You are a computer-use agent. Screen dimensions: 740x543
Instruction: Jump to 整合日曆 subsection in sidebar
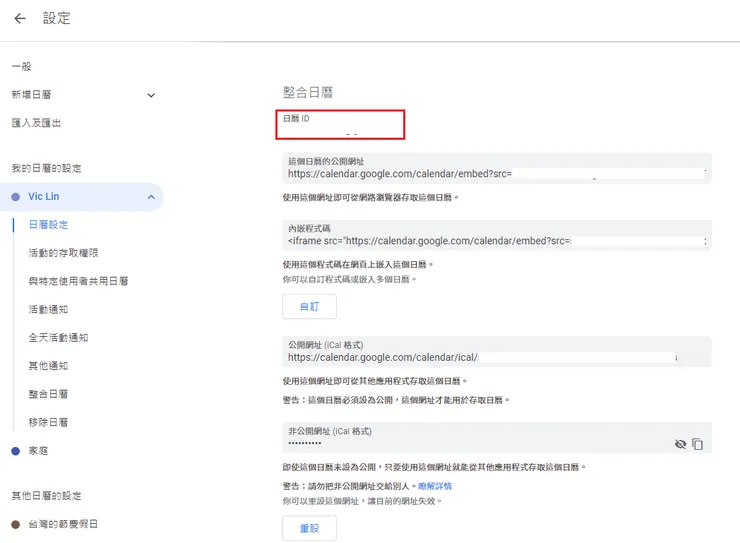coord(48,394)
